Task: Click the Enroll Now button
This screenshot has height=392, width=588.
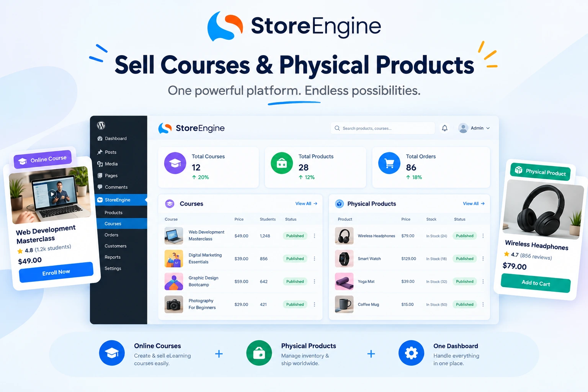Action: [x=56, y=272]
